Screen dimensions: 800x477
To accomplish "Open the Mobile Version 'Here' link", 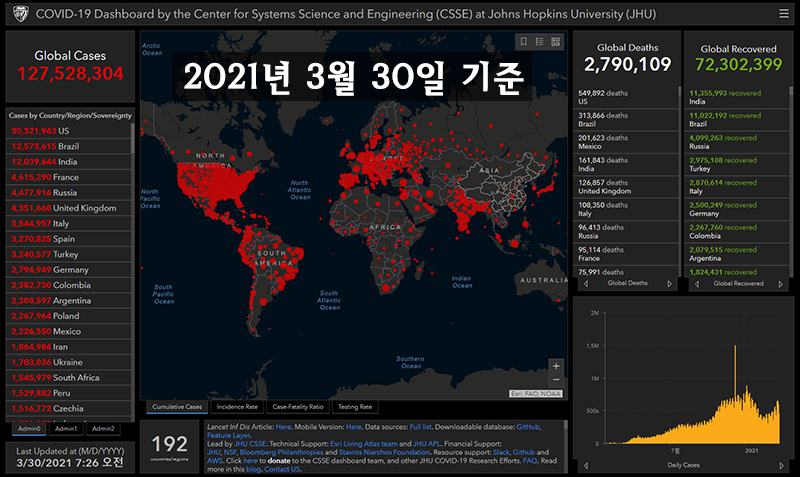I will [x=354, y=427].
